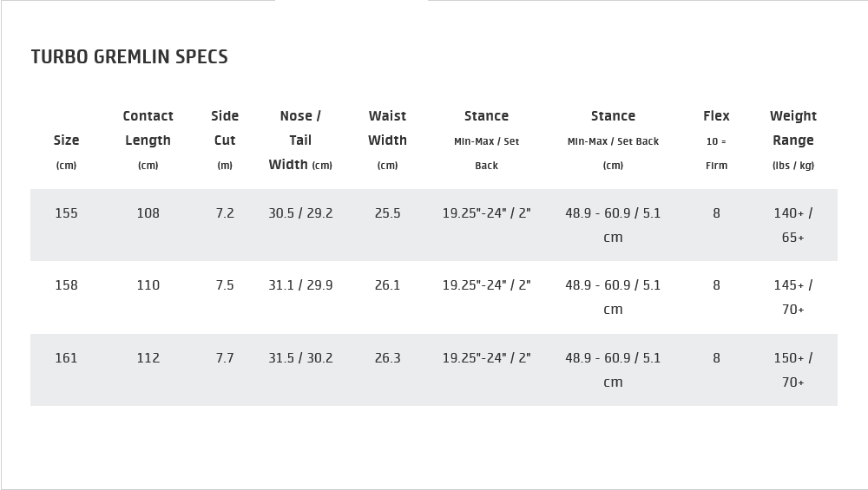Click the Weight Range column header
The width and height of the screenshot is (868, 490).
793,128
